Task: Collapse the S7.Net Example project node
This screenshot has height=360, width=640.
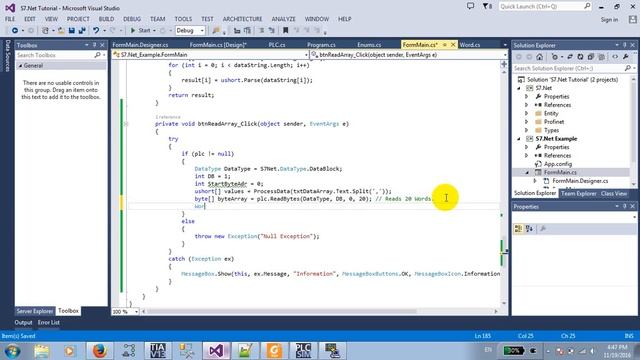Action: 519,139
